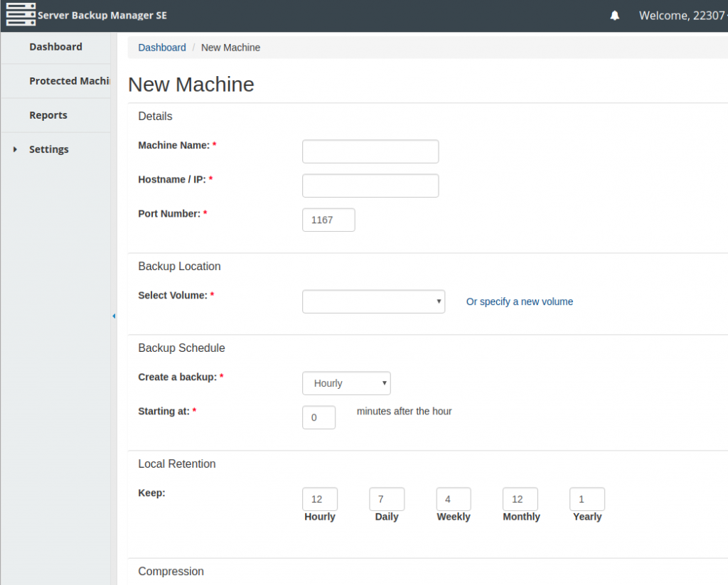The width and height of the screenshot is (728, 585).
Task: Click the Daily retention field showing 7
Action: [x=386, y=499]
